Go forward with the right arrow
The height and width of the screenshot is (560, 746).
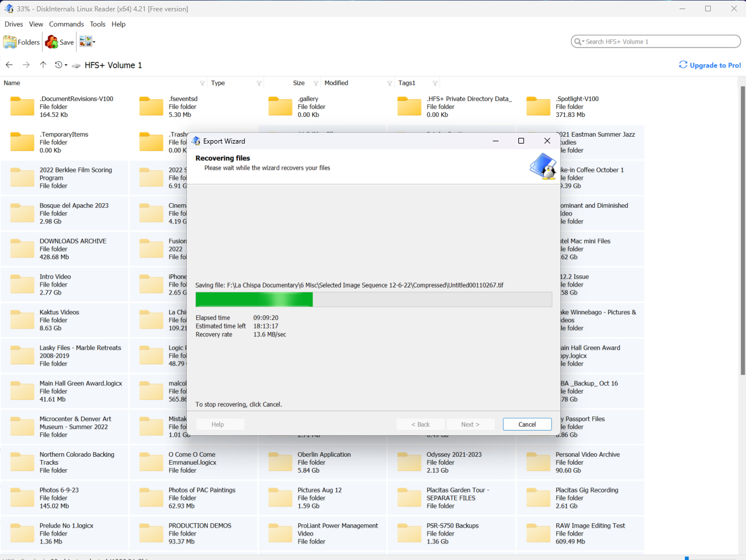(x=26, y=65)
